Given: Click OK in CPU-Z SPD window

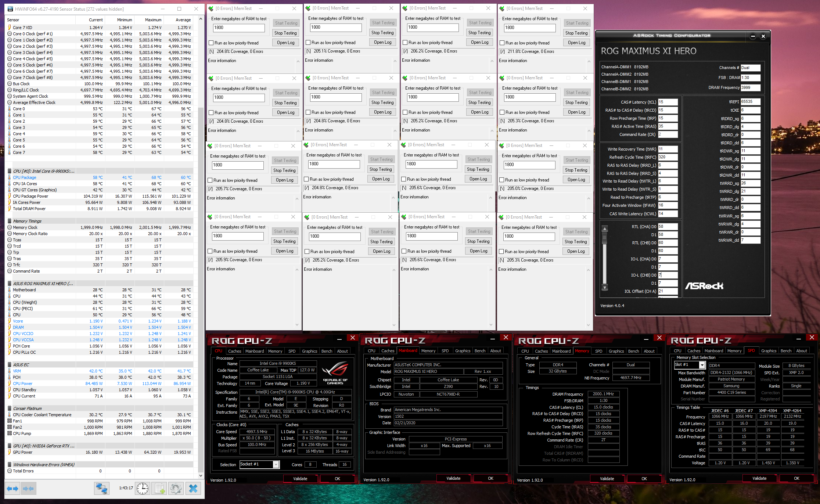Looking at the screenshot, I should 796,478.
